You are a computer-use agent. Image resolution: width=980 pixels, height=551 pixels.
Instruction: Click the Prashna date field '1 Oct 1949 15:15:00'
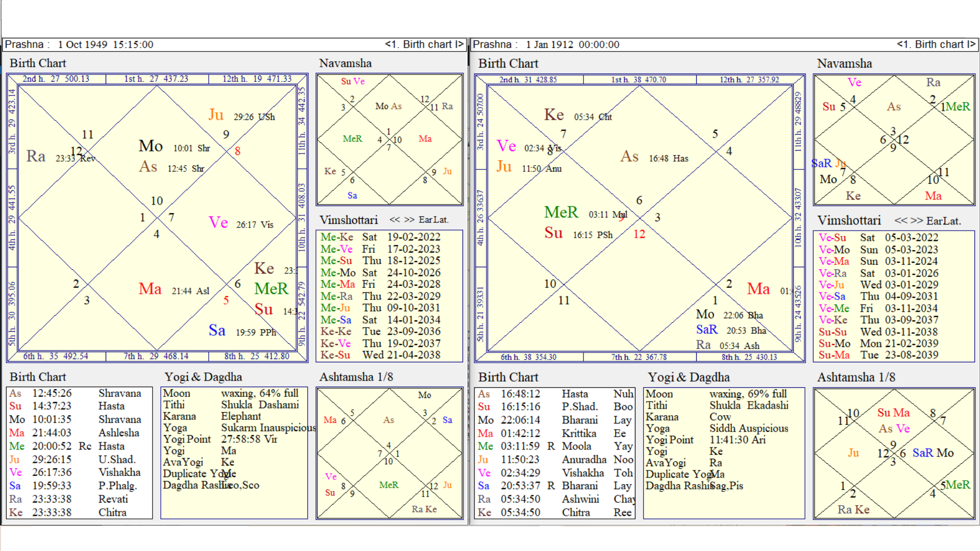tap(106, 44)
